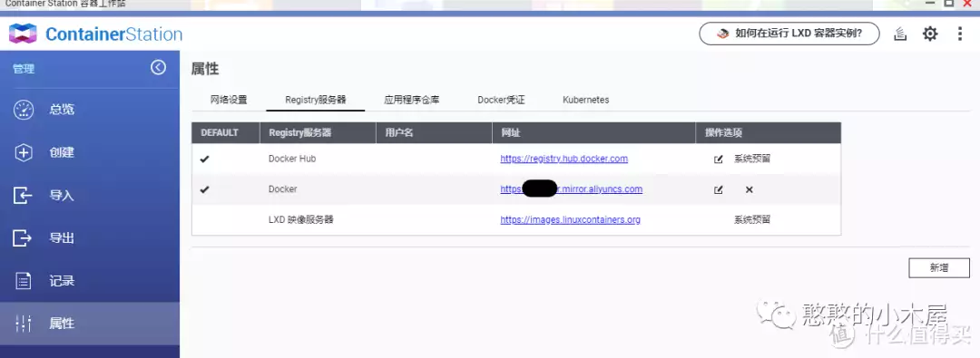Screen dimensions: 980x358
Task: Toggle default checkmark for Docker Hub
Action: pyautogui.click(x=204, y=160)
